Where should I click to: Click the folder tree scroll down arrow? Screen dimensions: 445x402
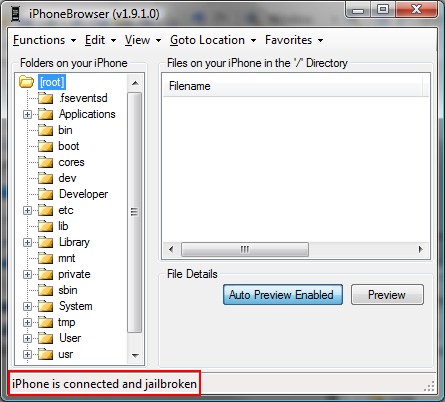pos(135,356)
